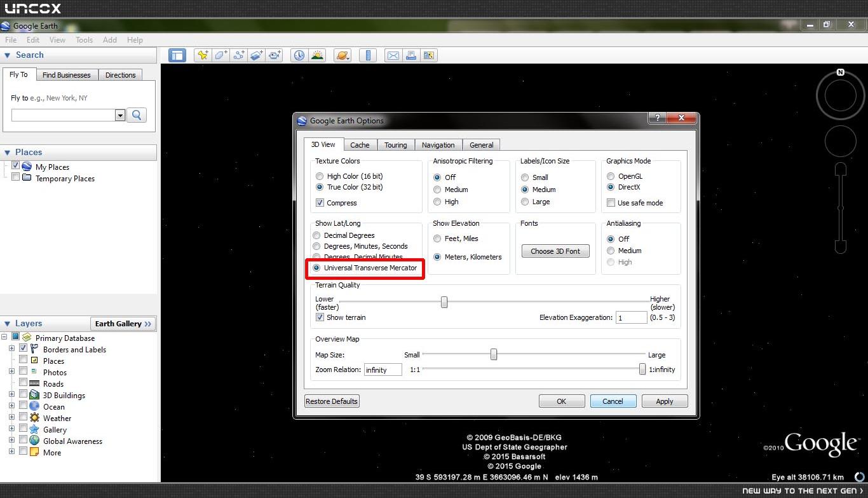Click the Global Awareness layer icon
Image resolution: width=868 pixels, height=498 pixels.
point(34,441)
